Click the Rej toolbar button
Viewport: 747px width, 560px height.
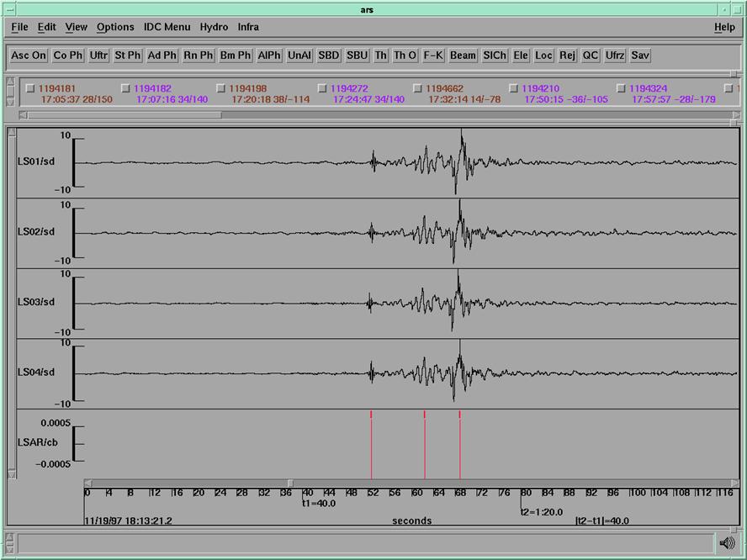[568, 55]
